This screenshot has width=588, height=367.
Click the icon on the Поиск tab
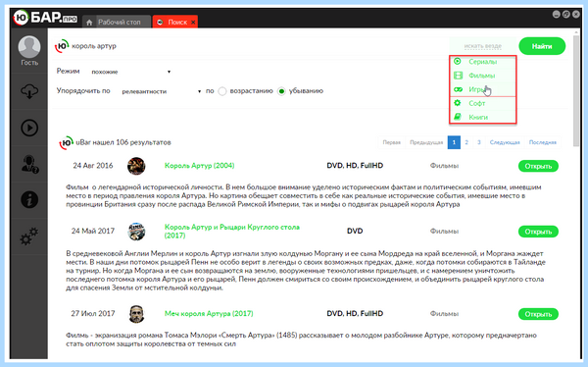[160, 23]
